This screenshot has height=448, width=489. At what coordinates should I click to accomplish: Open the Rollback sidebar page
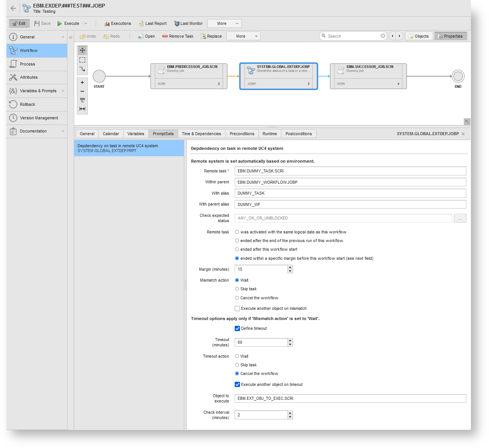click(x=37, y=104)
